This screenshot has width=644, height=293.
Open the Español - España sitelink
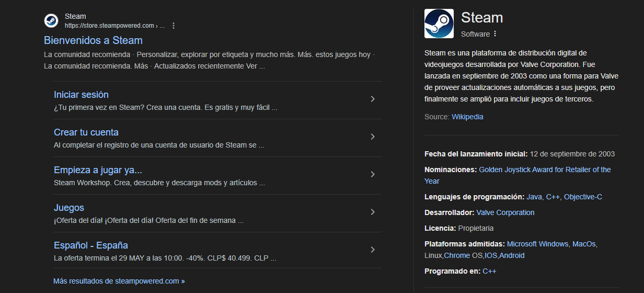point(91,245)
